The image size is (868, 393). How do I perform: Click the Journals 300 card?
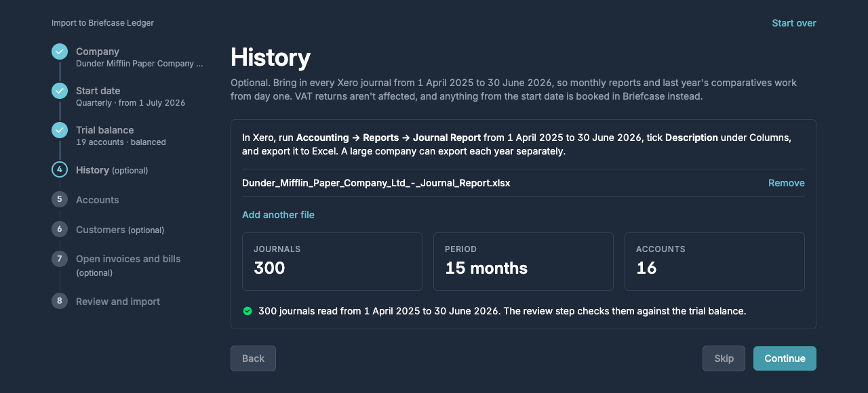332,262
